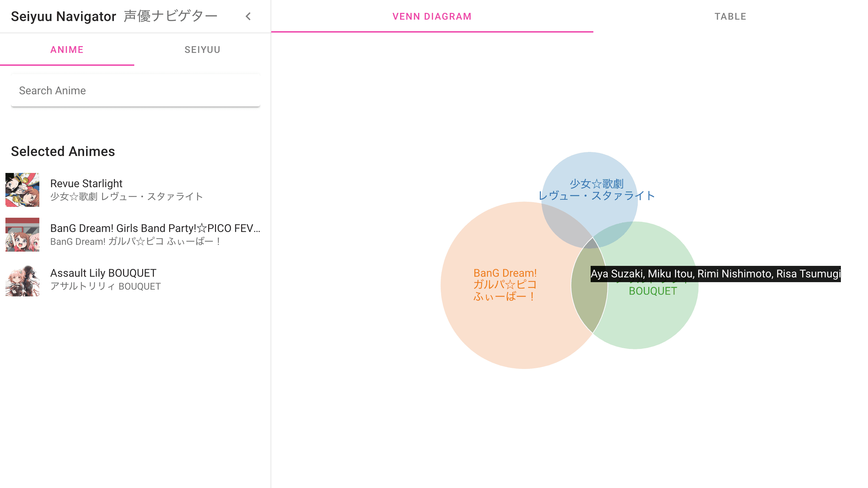Click the Seiyuu Navigator app title
868x488 pixels.
[63, 16]
